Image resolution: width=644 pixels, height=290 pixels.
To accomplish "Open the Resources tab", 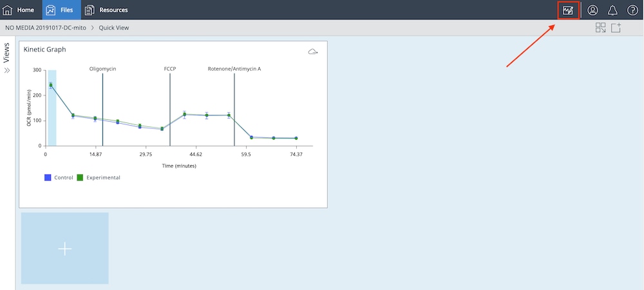I will click(x=106, y=10).
